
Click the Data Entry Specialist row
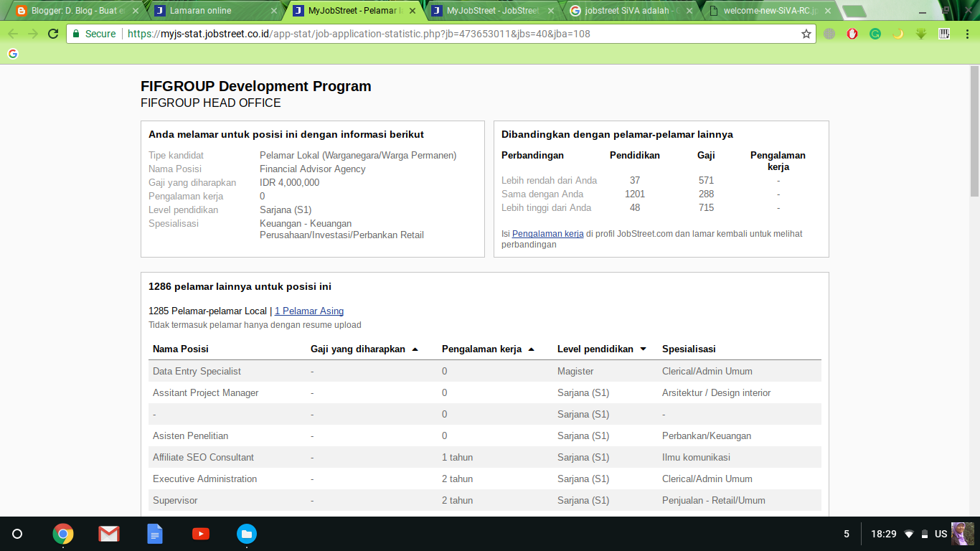click(485, 371)
